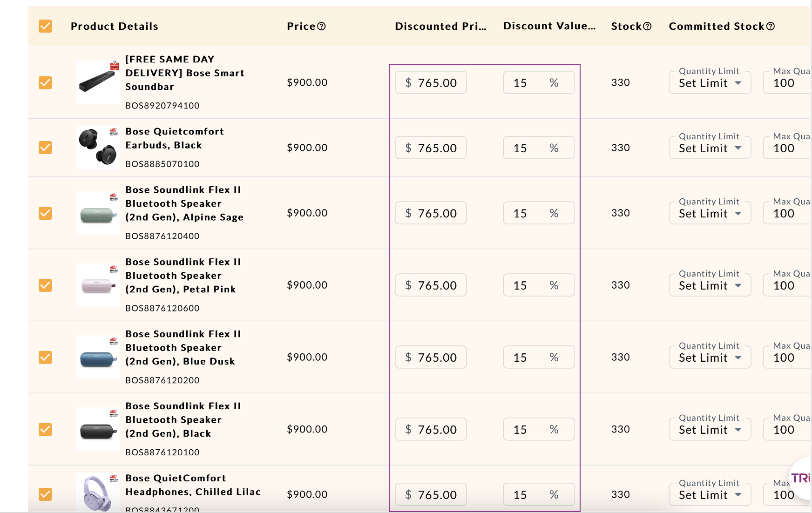Click the Blue Dusk speaker thumbnail
Viewport: 812px width, 513px height.
tap(98, 358)
